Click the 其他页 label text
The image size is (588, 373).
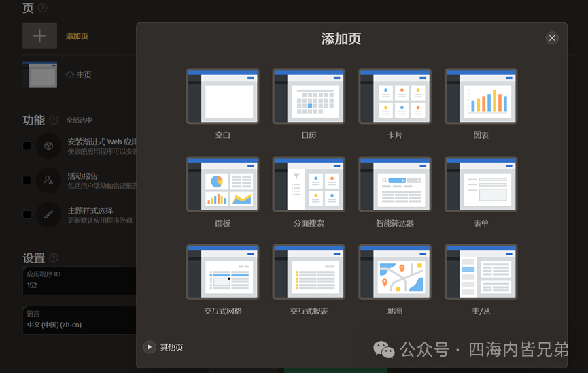pos(171,347)
